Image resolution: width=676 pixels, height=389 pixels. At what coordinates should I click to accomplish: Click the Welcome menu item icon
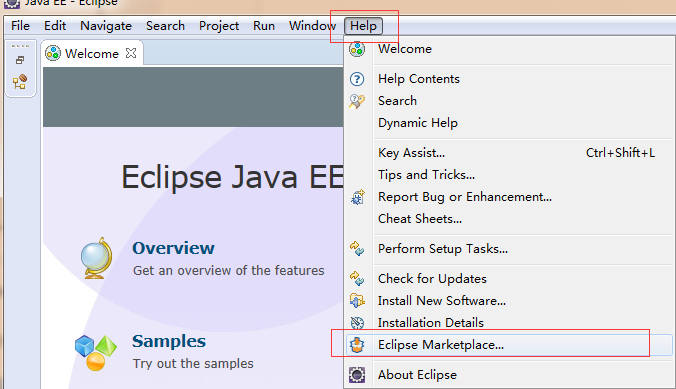tap(357, 49)
